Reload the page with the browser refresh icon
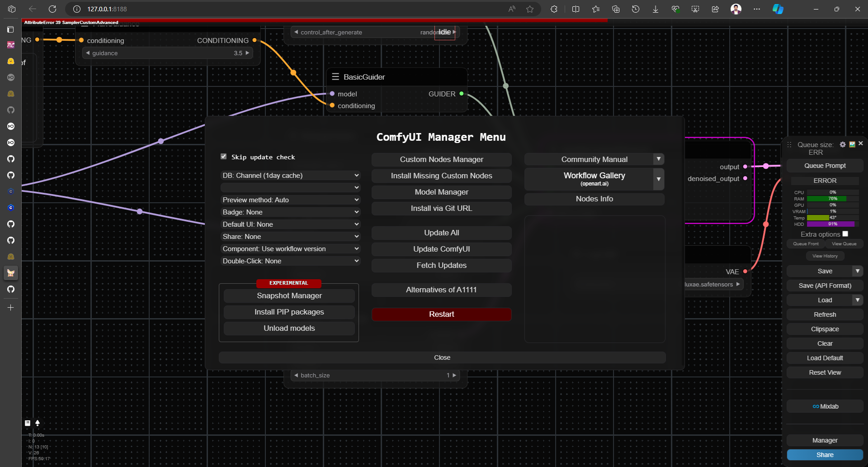 point(52,9)
